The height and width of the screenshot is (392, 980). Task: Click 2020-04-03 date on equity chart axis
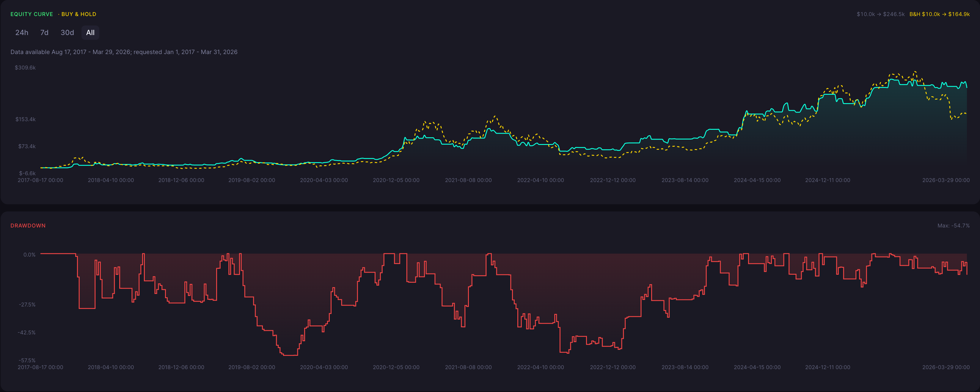[324, 181]
